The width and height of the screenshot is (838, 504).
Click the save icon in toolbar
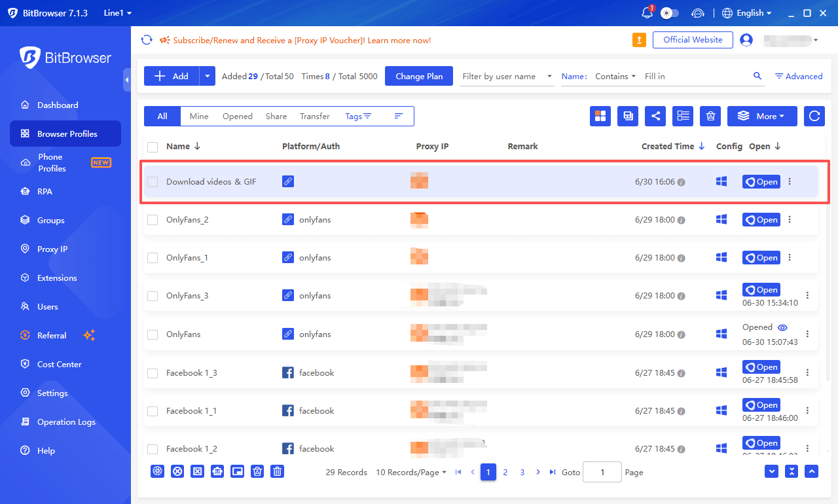(628, 116)
